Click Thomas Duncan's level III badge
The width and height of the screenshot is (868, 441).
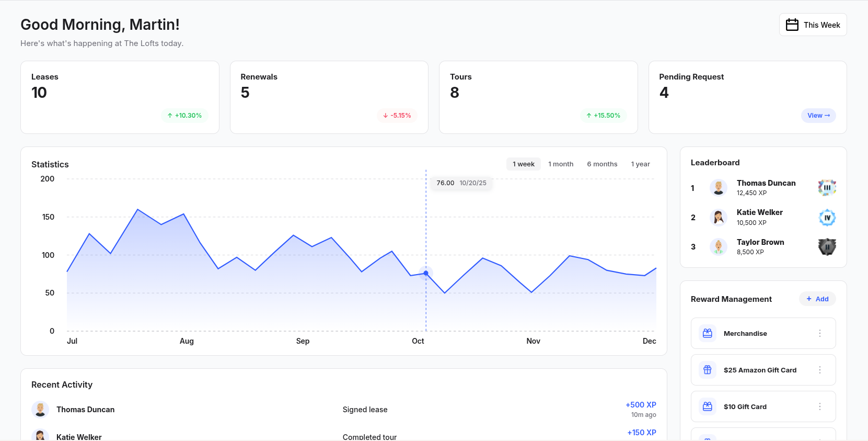(x=827, y=187)
